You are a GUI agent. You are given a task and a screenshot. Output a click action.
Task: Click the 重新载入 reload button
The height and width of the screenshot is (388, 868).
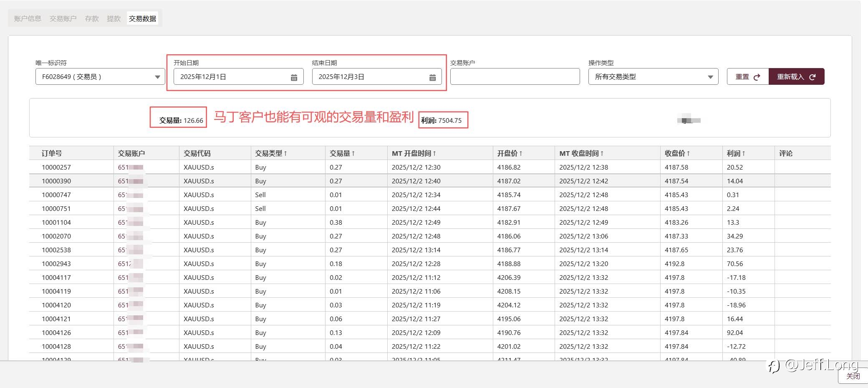(796, 77)
